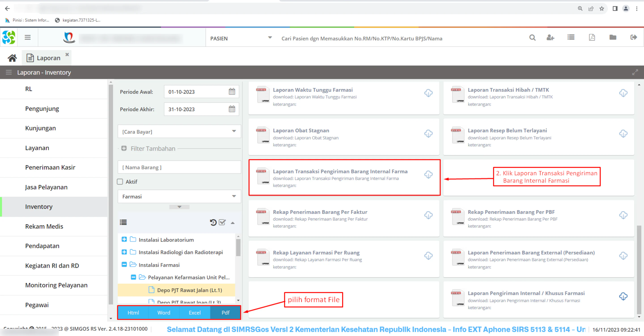Select Depo PJT Rawat Jalan (Lt.1) tree item
This screenshot has height=336, width=644.
click(176, 290)
